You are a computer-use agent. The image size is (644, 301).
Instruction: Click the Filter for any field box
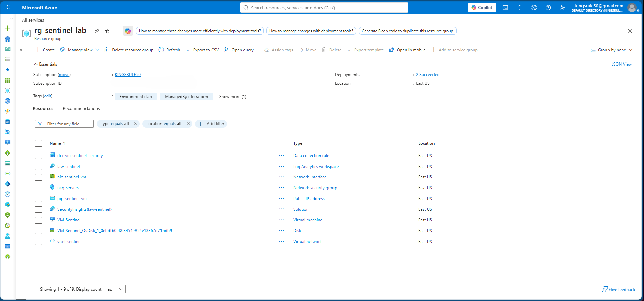point(64,124)
